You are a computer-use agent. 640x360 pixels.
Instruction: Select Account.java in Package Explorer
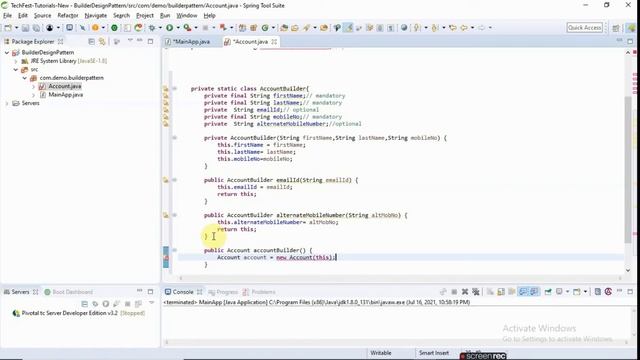click(x=64, y=86)
